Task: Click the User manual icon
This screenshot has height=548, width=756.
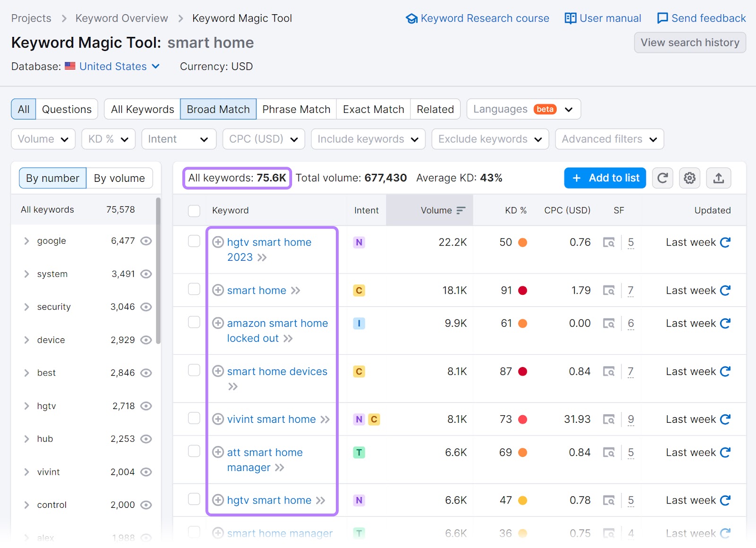Action: click(570, 18)
